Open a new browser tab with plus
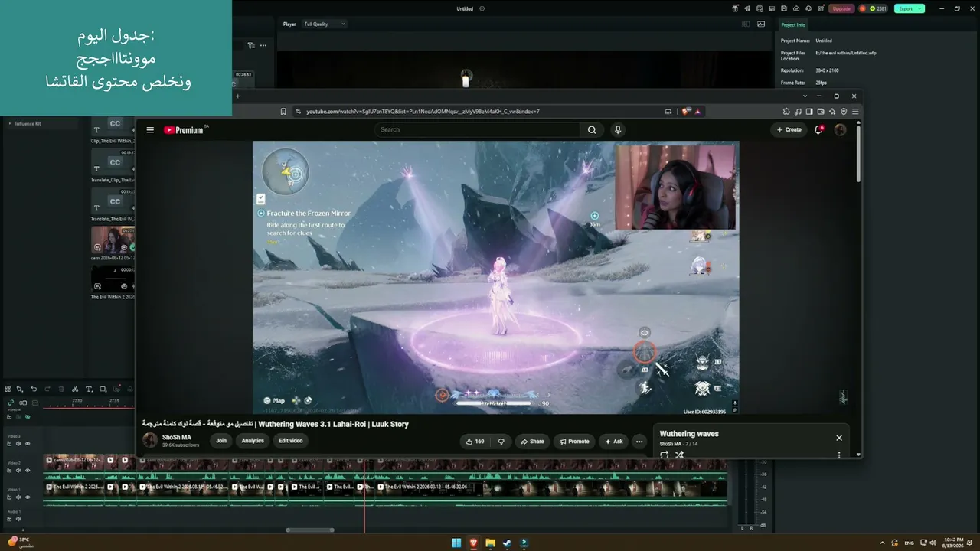 point(237,96)
